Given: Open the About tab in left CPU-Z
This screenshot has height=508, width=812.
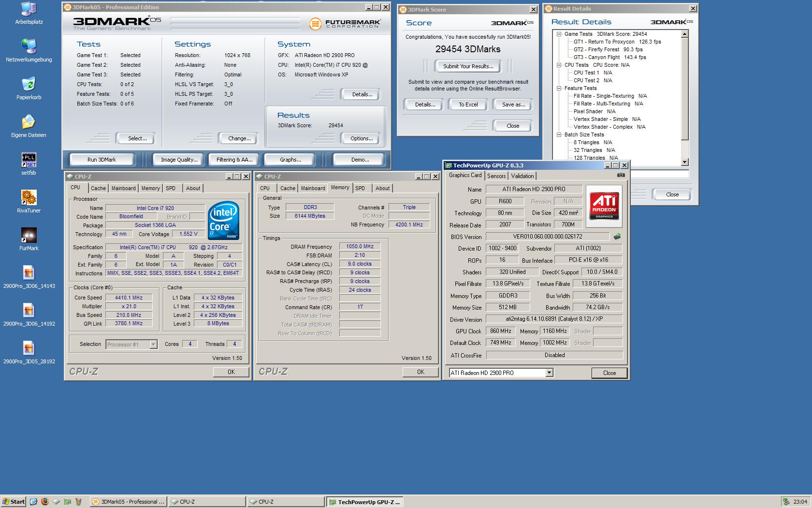Looking at the screenshot, I should [193, 188].
